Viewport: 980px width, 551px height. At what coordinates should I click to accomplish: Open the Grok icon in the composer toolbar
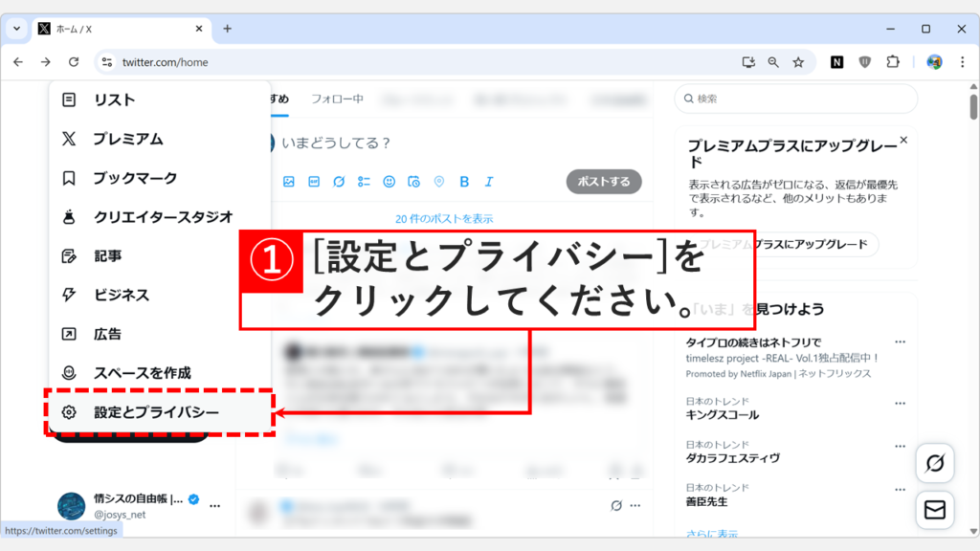coord(338,181)
